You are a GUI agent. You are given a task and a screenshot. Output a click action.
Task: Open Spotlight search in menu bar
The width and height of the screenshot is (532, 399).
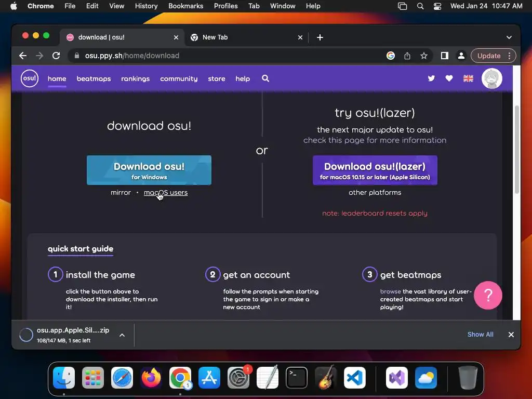420,6
